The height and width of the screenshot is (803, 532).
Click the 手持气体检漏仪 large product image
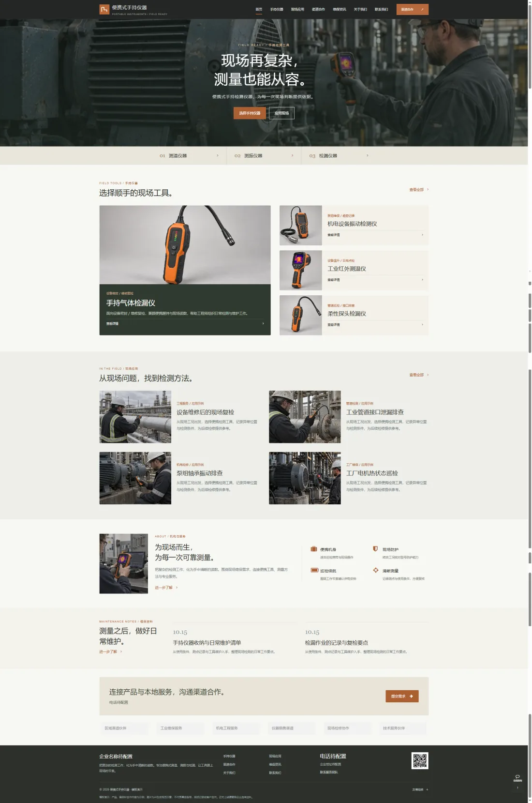click(x=185, y=245)
